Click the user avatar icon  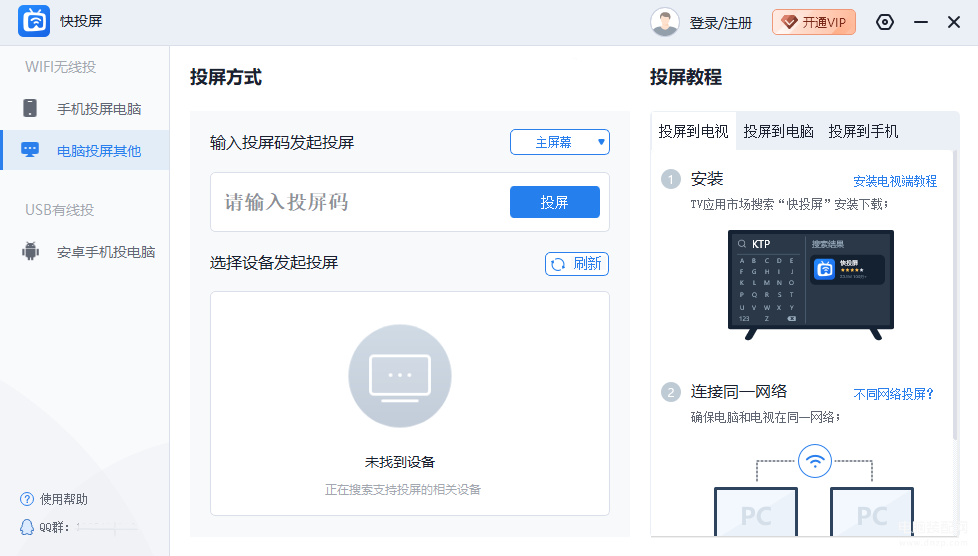pos(664,22)
